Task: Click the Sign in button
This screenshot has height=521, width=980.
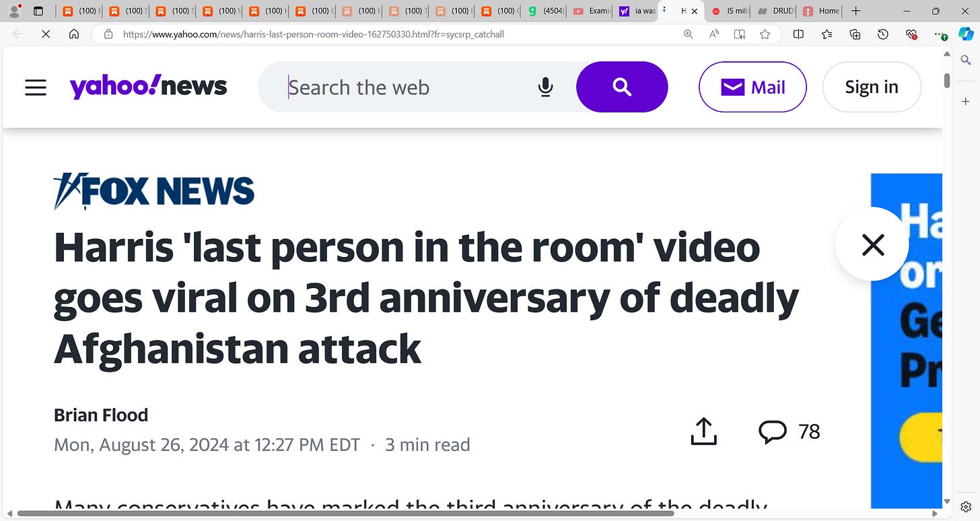Action: click(872, 87)
